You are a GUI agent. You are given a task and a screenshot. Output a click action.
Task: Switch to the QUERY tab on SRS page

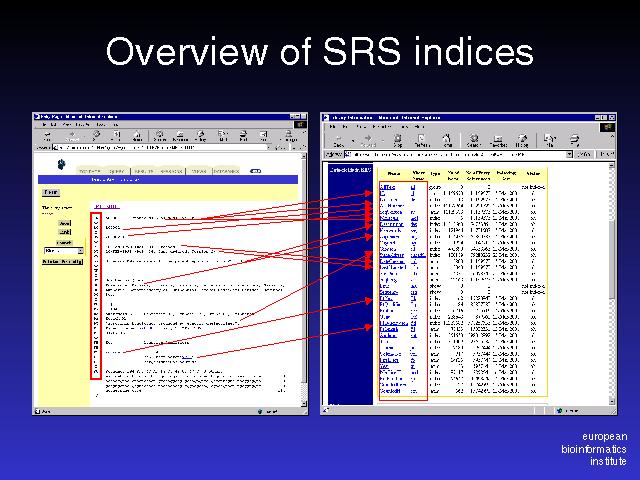[116, 171]
